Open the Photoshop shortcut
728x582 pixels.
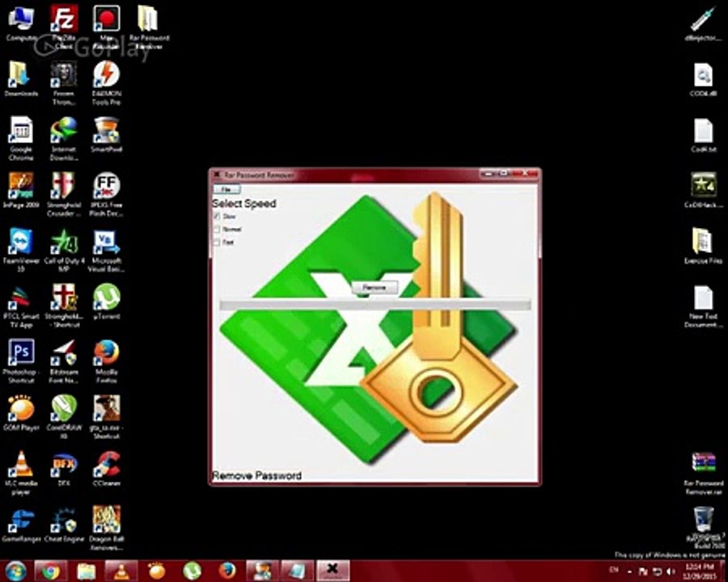click(x=21, y=361)
